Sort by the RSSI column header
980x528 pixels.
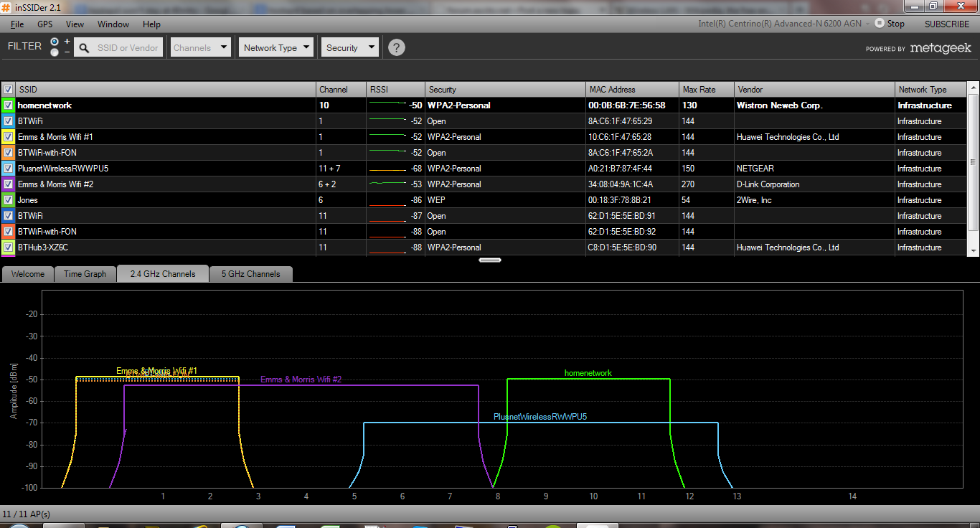(x=396, y=90)
